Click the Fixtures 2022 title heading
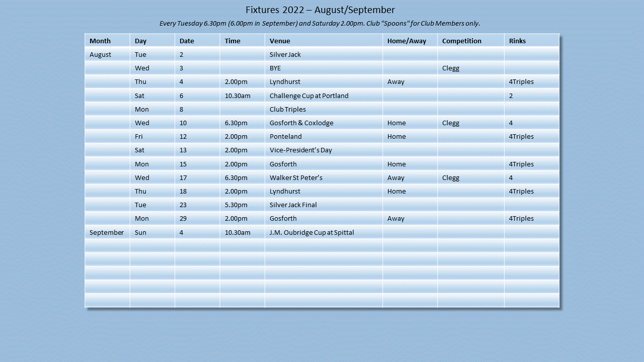Viewport: 644px width, 362px height. [320, 10]
